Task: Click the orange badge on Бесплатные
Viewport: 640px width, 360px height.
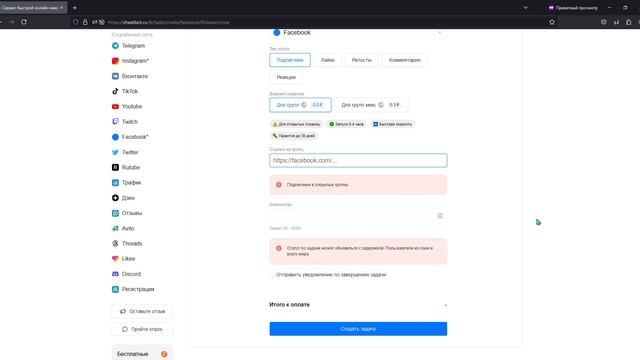Action: coord(164,354)
